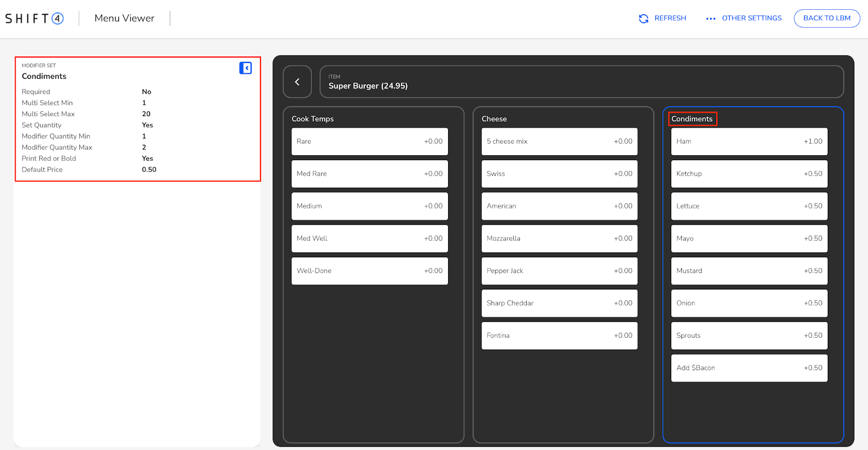
Task: Click the Refresh link text
Action: (670, 18)
